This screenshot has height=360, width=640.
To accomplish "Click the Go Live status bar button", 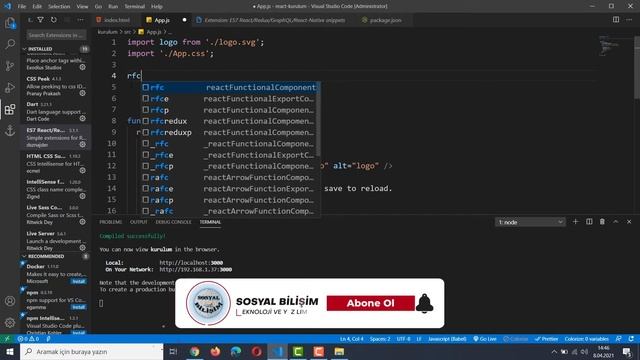I will coord(485,339).
